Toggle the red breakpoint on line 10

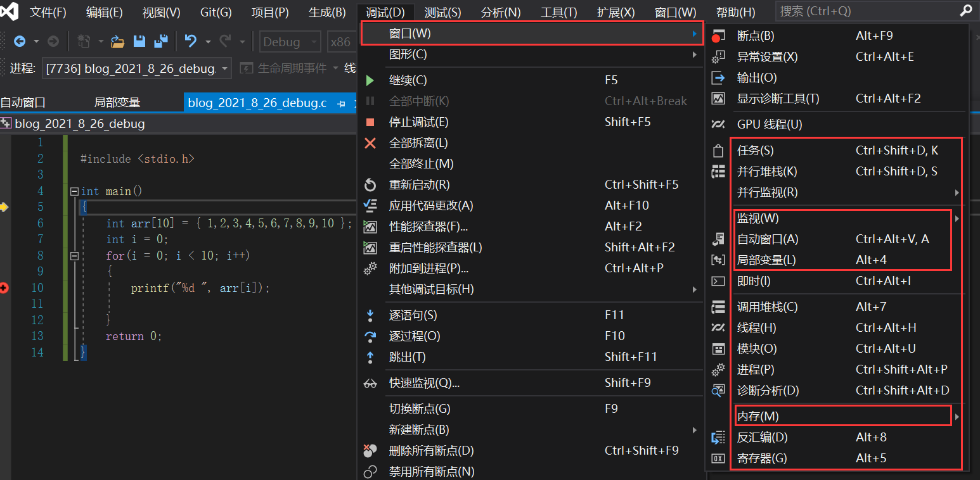point(4,288)
